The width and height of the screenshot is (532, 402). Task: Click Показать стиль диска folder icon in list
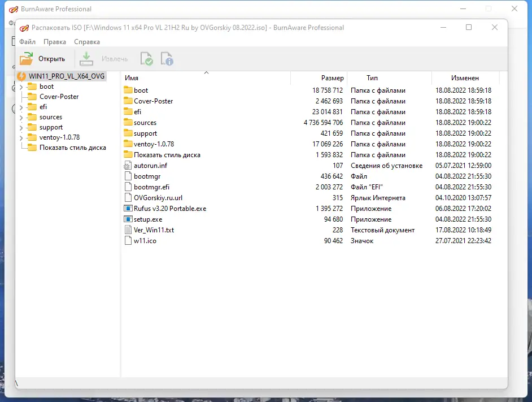128,154
